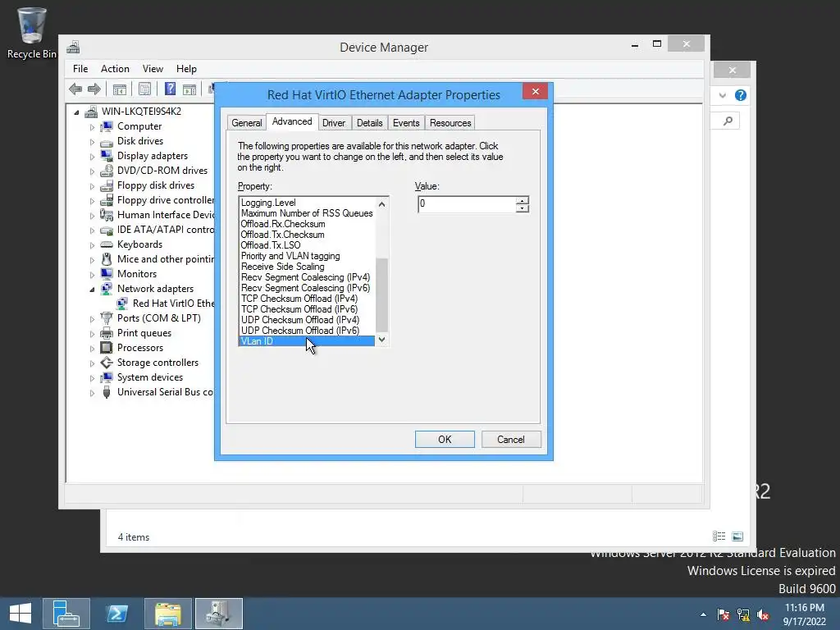Open the Action menu

tap(115, 69)
